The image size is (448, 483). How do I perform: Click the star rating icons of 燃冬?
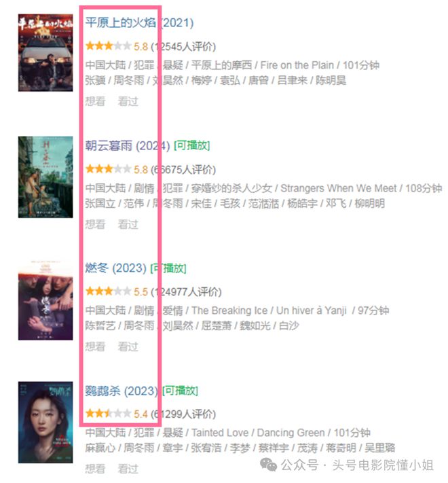click(109, 291)
